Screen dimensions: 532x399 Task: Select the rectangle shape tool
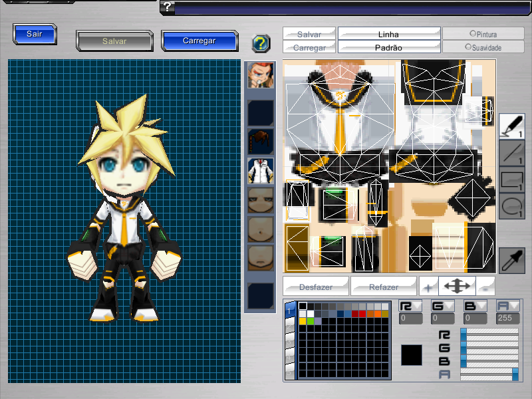[x=512, y=180]
